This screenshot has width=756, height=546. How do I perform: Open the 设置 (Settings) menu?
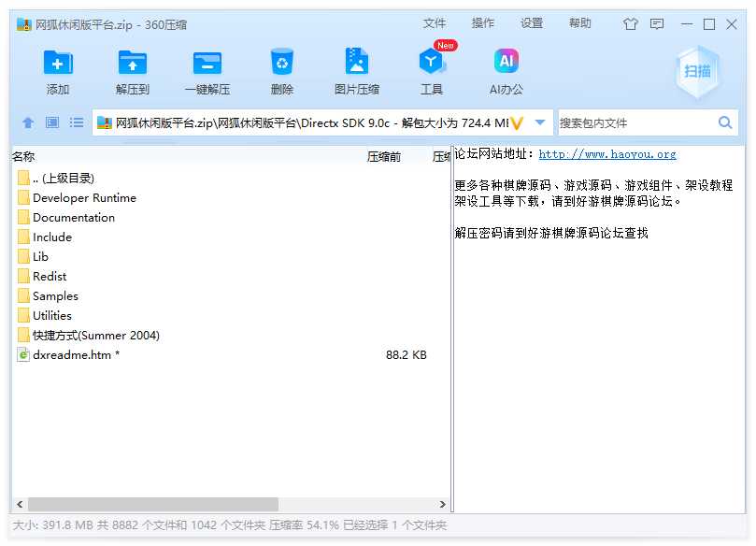(532, 23)
